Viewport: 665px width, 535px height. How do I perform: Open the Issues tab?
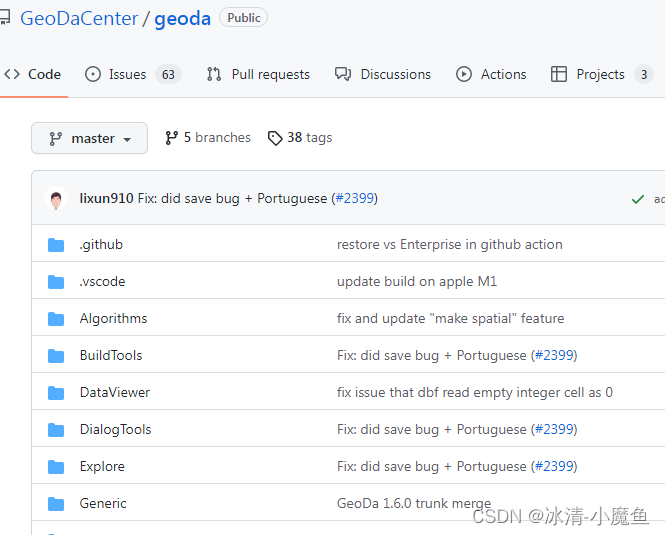[x=133, y=74]
